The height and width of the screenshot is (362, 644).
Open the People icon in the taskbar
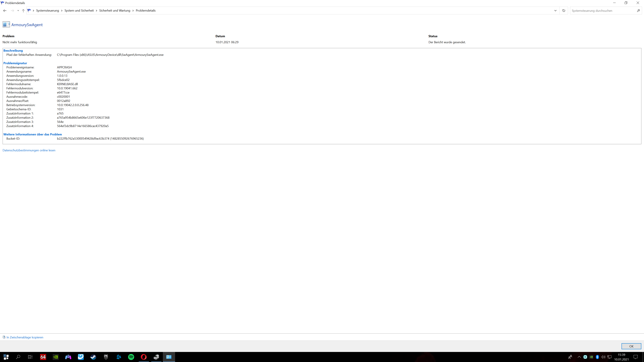[x=570, y=357]
